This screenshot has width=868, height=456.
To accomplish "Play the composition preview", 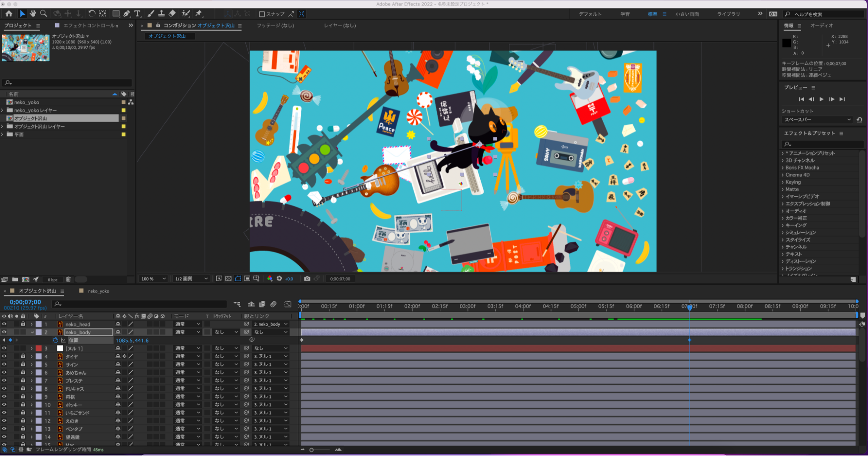I will (822, 99).
